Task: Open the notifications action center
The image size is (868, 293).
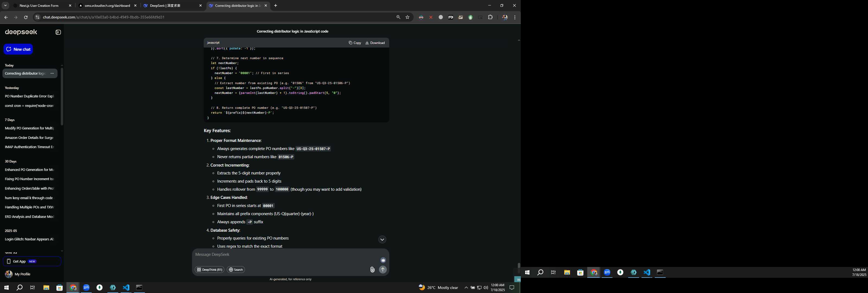Action: point(512,288)
